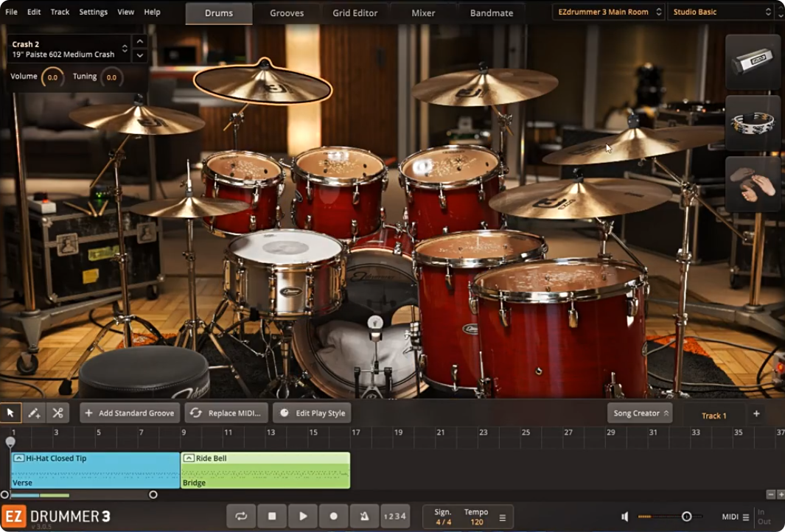
Task: Open the Track menu
Action: point(60,12)
